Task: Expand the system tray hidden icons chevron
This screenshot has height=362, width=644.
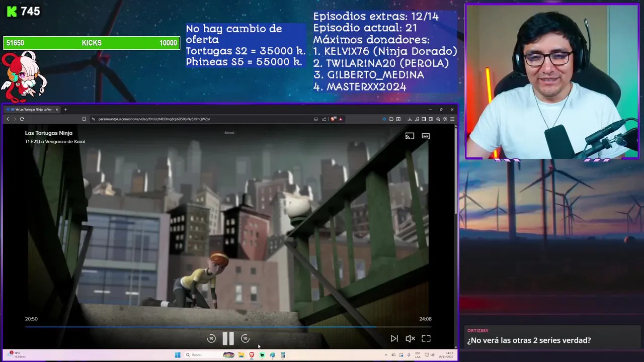Action: 386,355
